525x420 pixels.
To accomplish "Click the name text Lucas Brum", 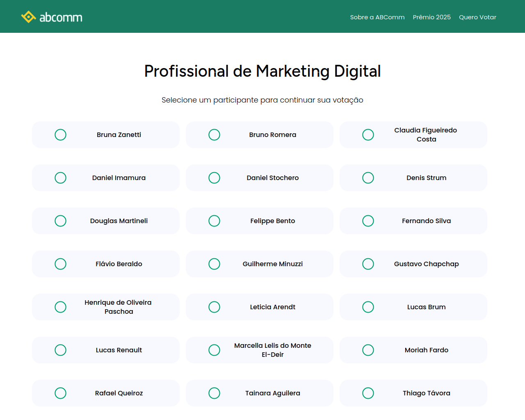I will [x=427, y=307].
